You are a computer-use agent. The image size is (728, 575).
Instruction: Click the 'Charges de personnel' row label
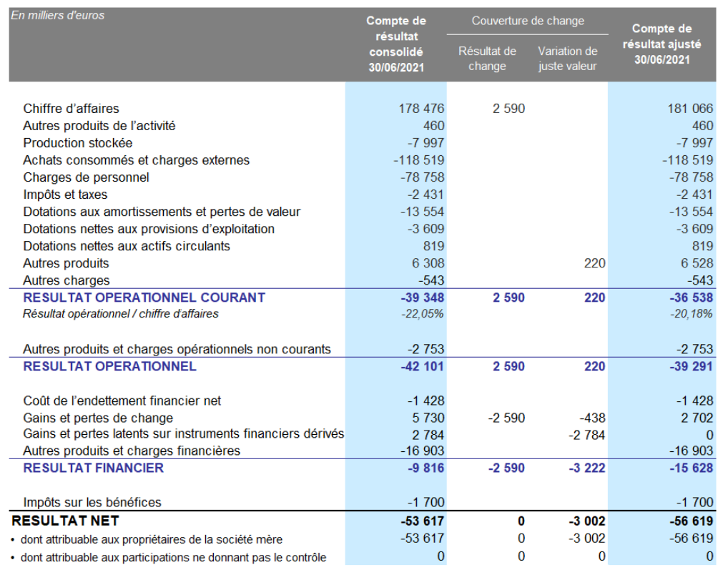86,177
